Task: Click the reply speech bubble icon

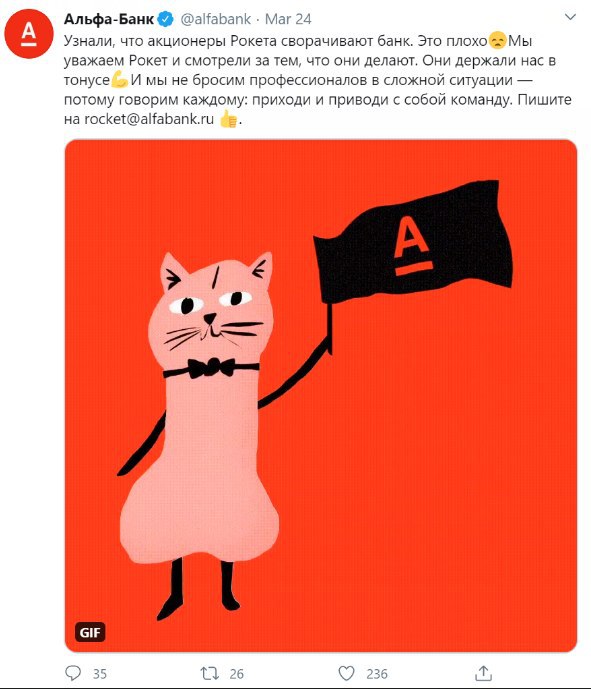Action: pos(73,673)
